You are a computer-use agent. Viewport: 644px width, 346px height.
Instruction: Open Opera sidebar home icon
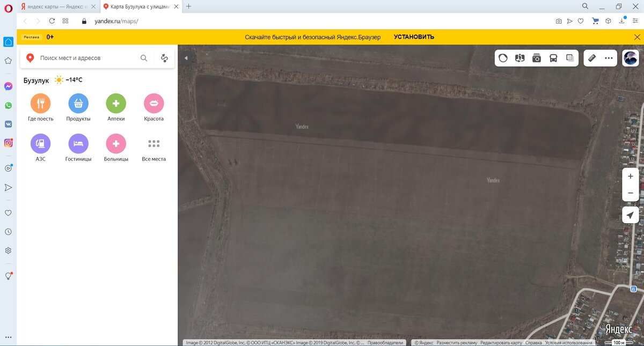[8, 42]
